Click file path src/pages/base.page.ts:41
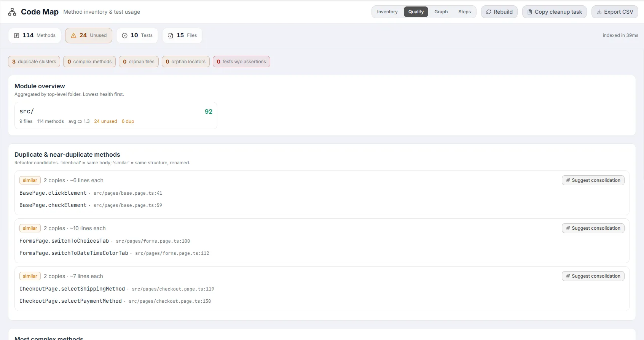This screenshot has width=644, height=340. click(128, 193)
